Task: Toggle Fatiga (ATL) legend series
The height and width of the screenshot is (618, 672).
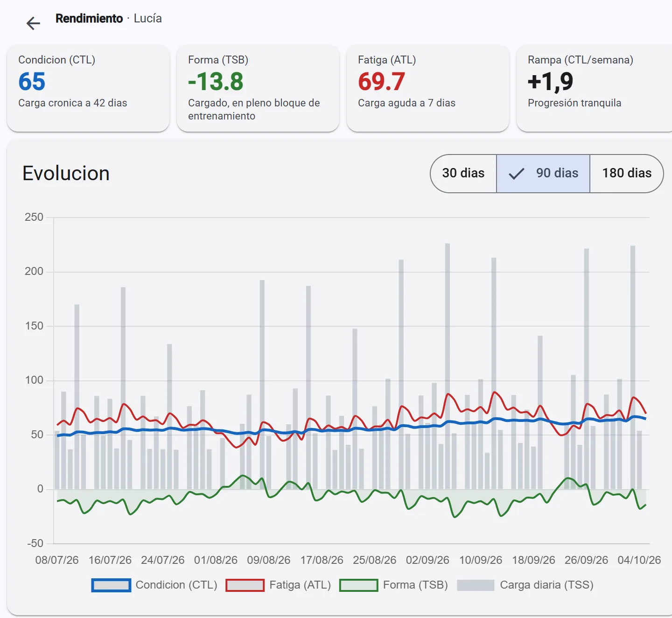Action: pos(278,585)
